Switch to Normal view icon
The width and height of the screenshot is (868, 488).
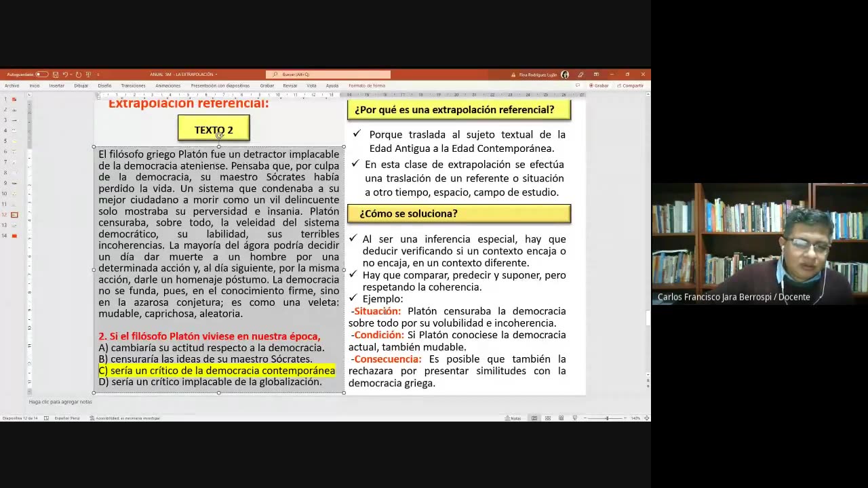pyautogui.click(x=534, y=418)
